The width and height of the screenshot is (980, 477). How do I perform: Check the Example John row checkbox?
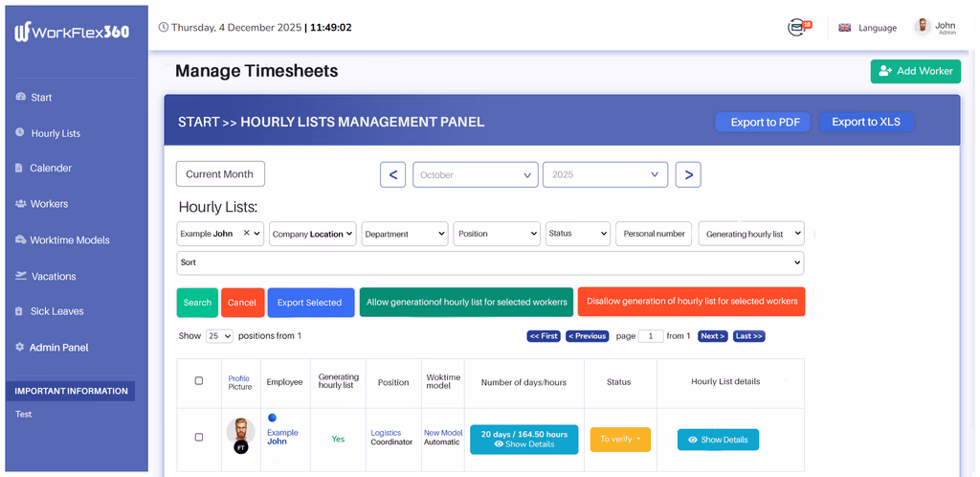click(x=199, y=437)
